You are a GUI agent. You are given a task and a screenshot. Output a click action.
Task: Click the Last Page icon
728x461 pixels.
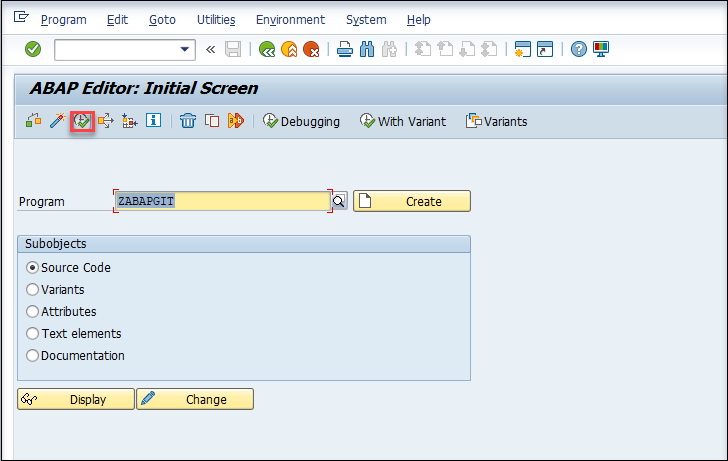[x=489, y=49]
